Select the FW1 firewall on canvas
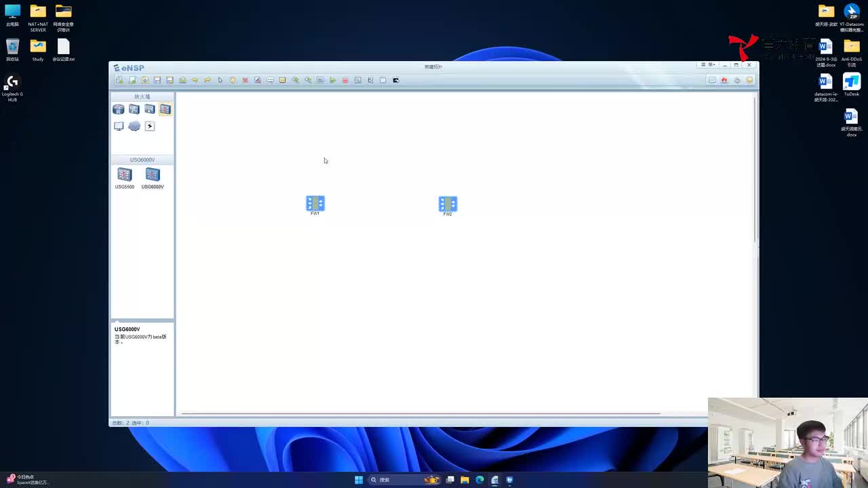The image size is (868, 488). click(x=315, y=205)
